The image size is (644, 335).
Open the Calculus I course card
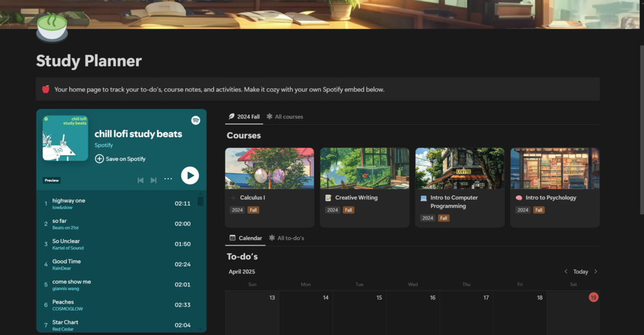point(269,187)
